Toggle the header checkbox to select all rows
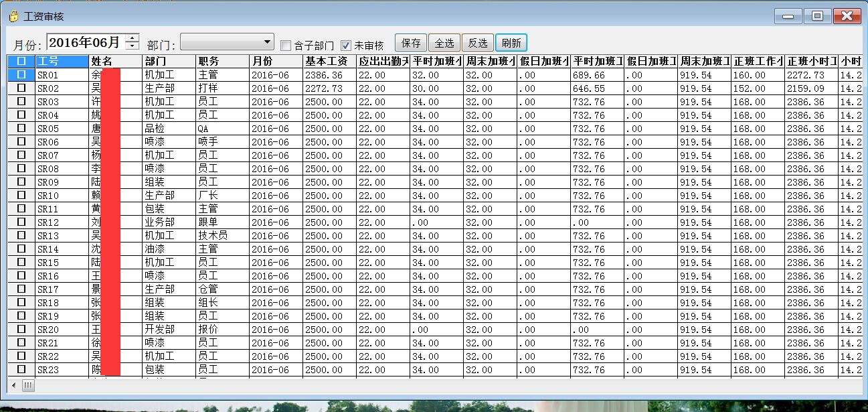This screenshot has height=412, width=868. pos(21,61)
